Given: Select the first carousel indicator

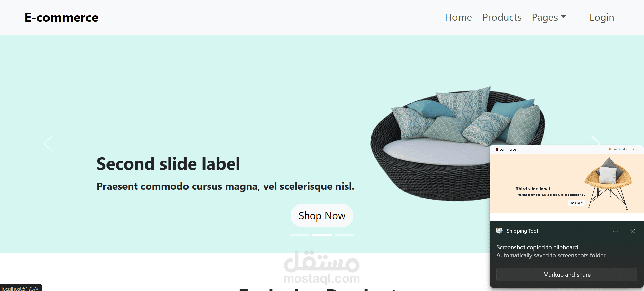Looking at the screenshot, I should [299, 235].
